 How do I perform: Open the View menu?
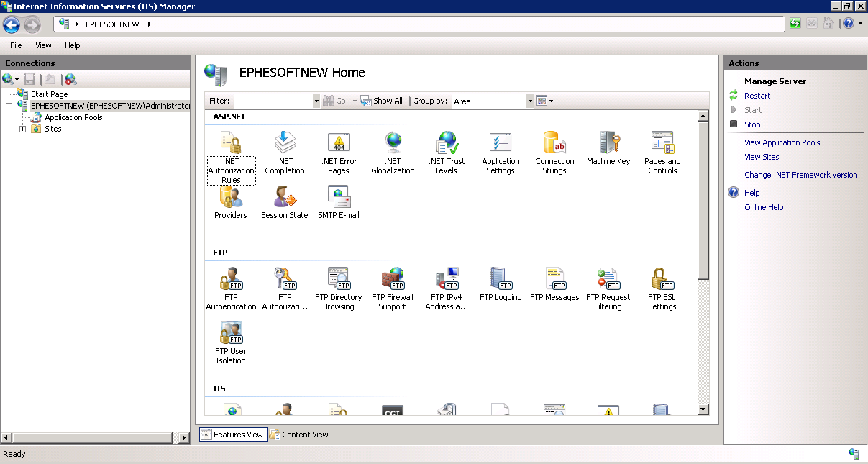click(44, 45)
